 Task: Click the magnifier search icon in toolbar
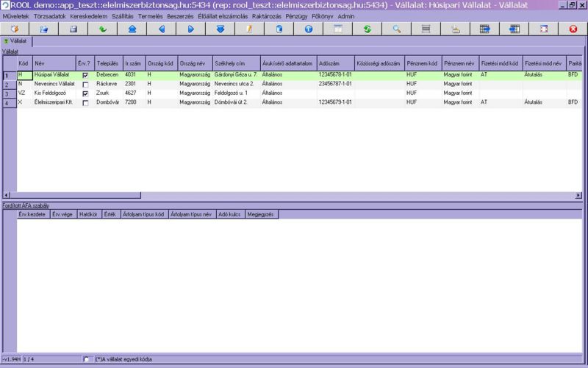396,29
